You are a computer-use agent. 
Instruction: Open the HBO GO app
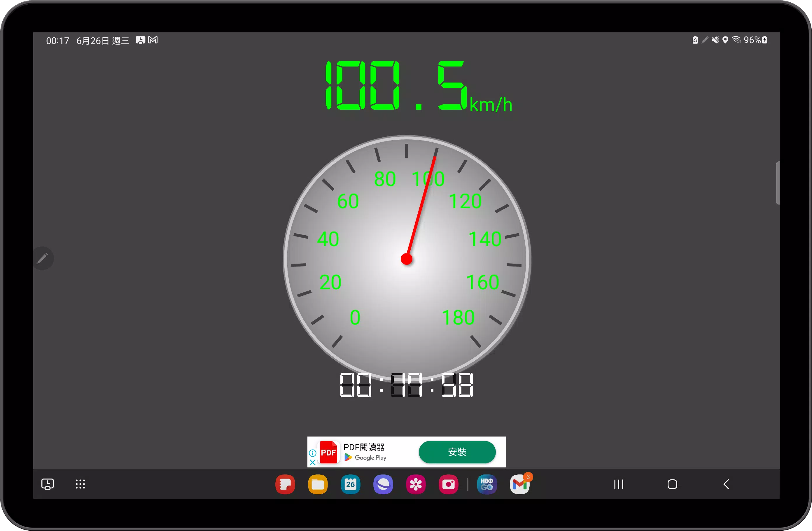pyautogui.click(x=487, y=484)
